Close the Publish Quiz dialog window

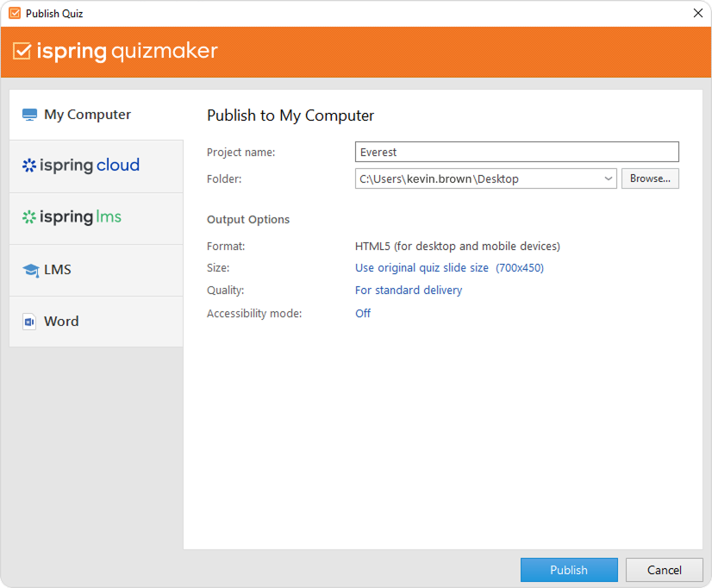coord(697,14)
